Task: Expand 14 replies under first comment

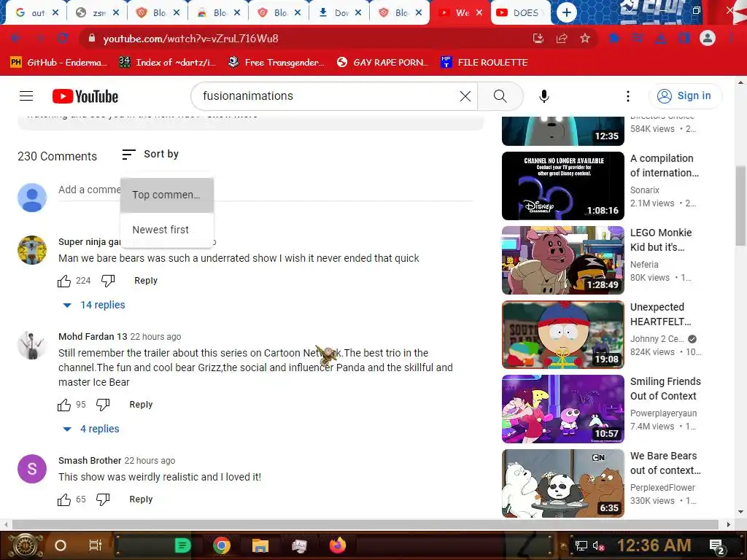Action: coord(94,305)
